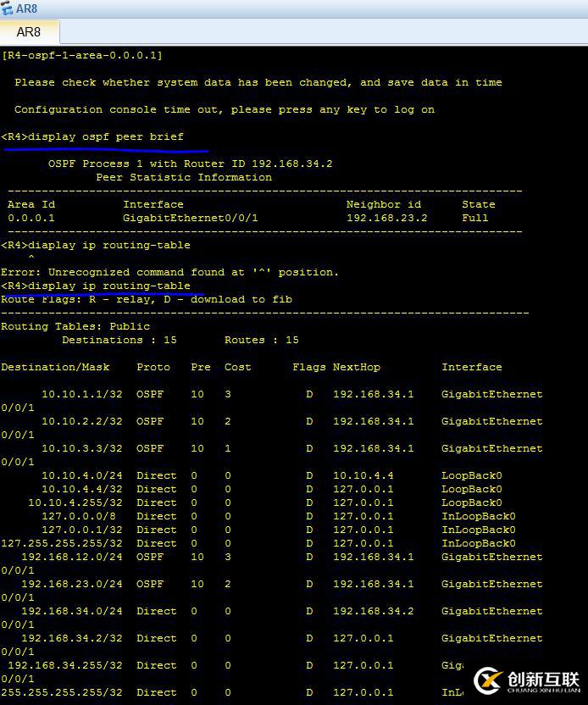Click the 'display ospf peer brief' command line
The width and height of the screenshot is (588, 705).
92,136
